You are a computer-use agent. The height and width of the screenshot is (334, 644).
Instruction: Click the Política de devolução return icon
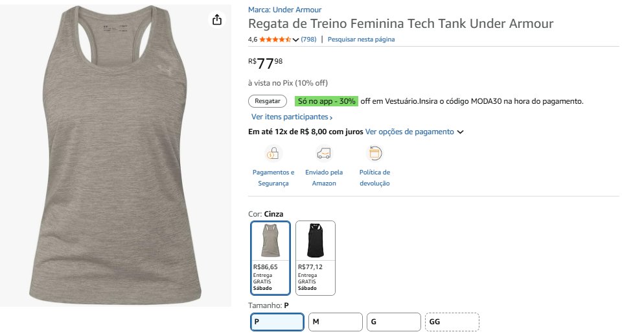pos(374,154)
